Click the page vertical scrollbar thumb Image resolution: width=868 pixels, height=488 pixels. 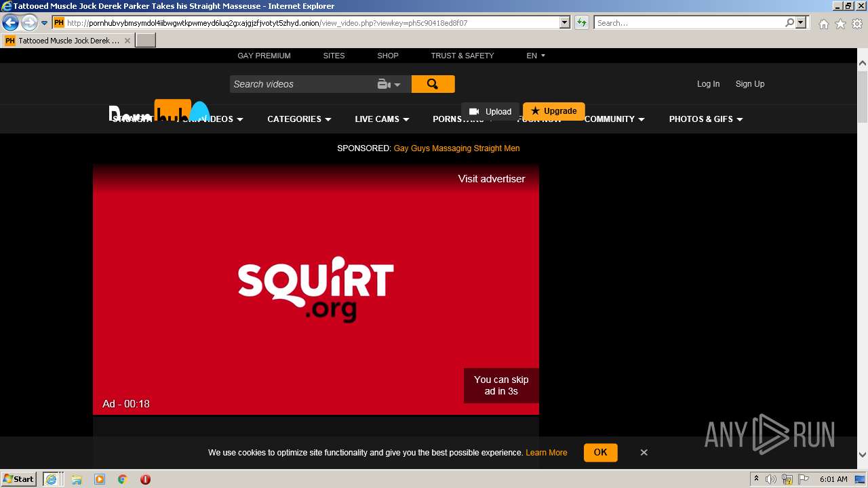point(862,98)
